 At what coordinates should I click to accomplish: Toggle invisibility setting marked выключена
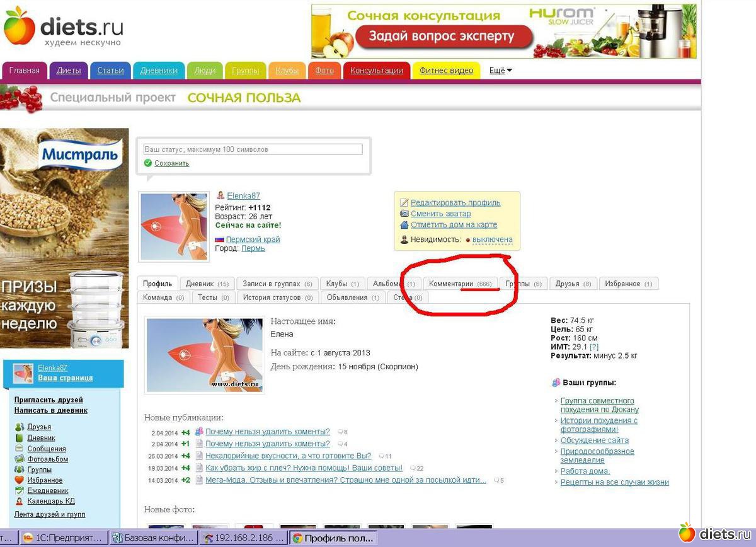click(492, 240)
